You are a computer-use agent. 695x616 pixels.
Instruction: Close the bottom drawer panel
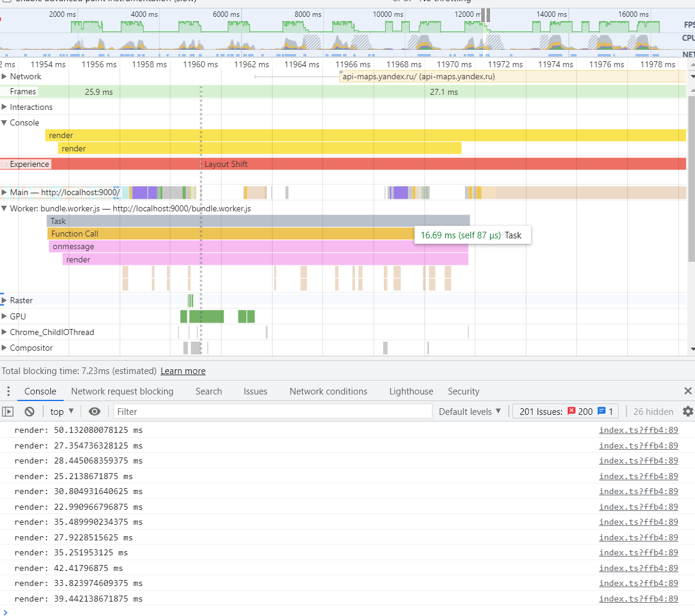687,391
